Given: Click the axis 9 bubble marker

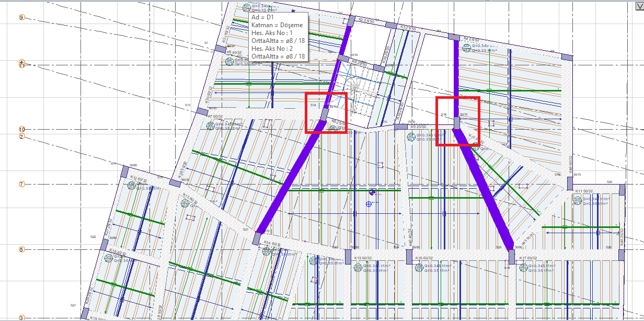Looking at the screenshot, I should (x=21, y=17).
